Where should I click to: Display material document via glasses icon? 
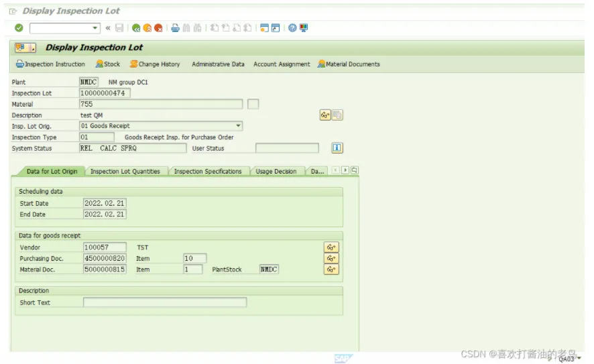(x=331, y=269)
